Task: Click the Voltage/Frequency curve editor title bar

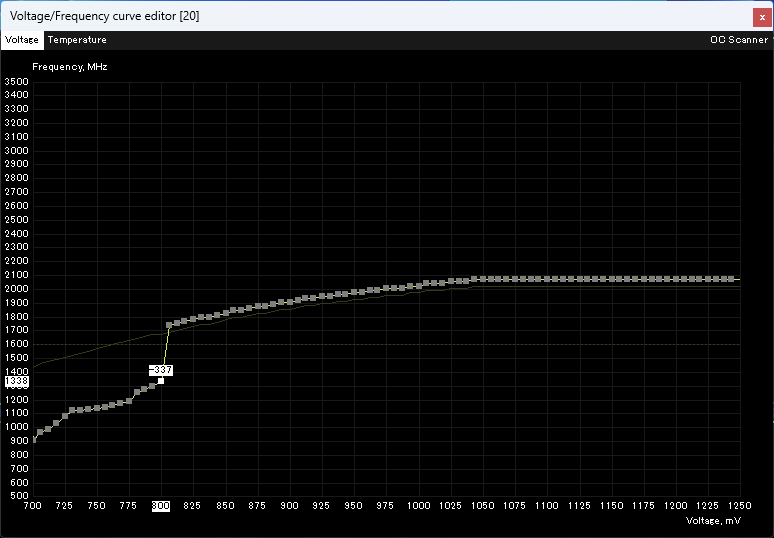Action: [x=300, y=17]
